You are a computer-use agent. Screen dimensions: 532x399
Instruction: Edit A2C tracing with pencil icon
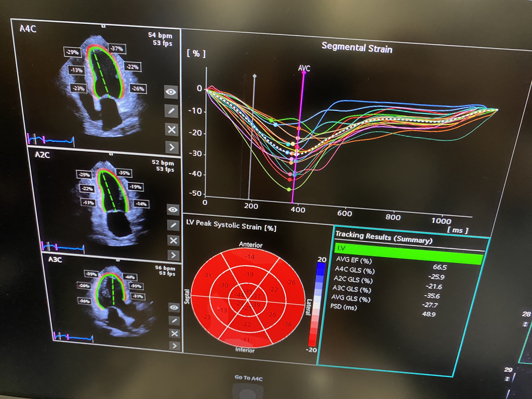coord(173,225)
